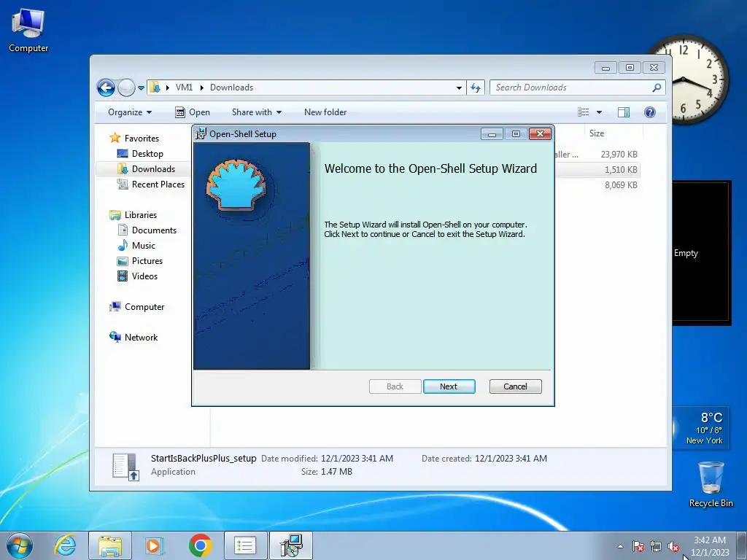Cancel the Open-Shell Setup wizard
The image size is (747, 560).
(x=515, y=386)
